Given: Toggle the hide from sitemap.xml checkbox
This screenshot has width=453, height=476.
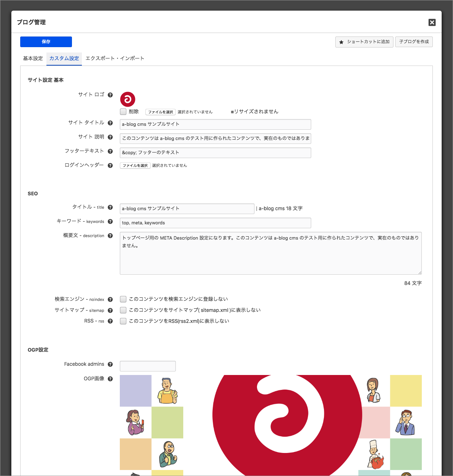Looking at the screenshot, I should tap(123, 310).
